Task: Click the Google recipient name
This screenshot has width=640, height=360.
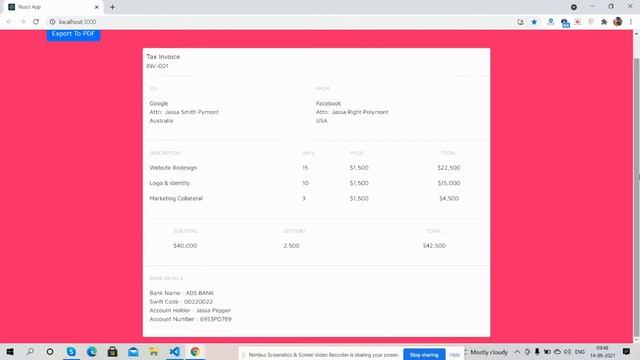Action: (x=159, y=103)
